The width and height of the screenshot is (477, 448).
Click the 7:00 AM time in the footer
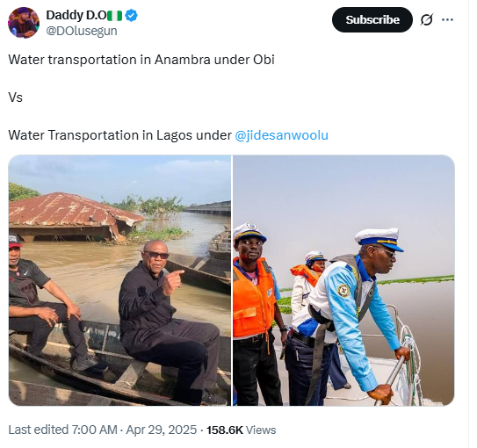point(94,430)
